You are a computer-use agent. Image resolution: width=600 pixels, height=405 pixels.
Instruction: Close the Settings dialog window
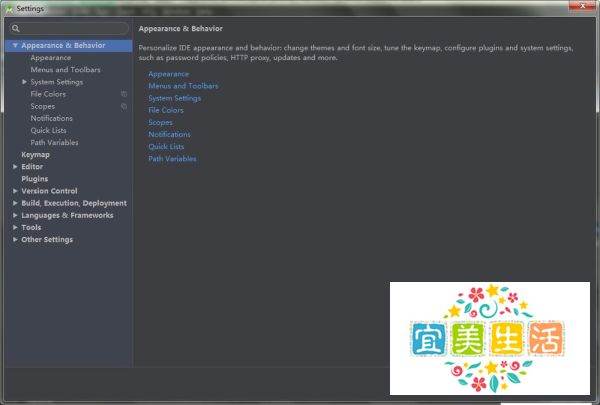pos(582,5)
